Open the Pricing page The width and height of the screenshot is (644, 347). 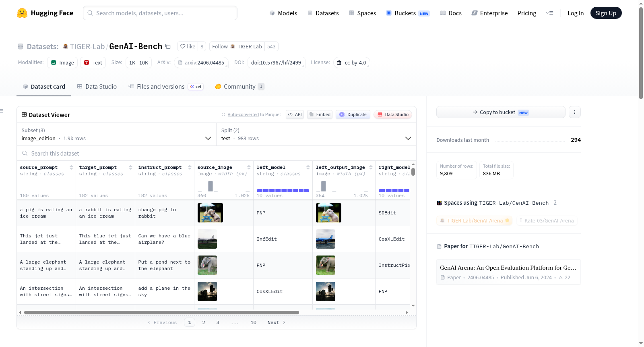click(527, 13)
